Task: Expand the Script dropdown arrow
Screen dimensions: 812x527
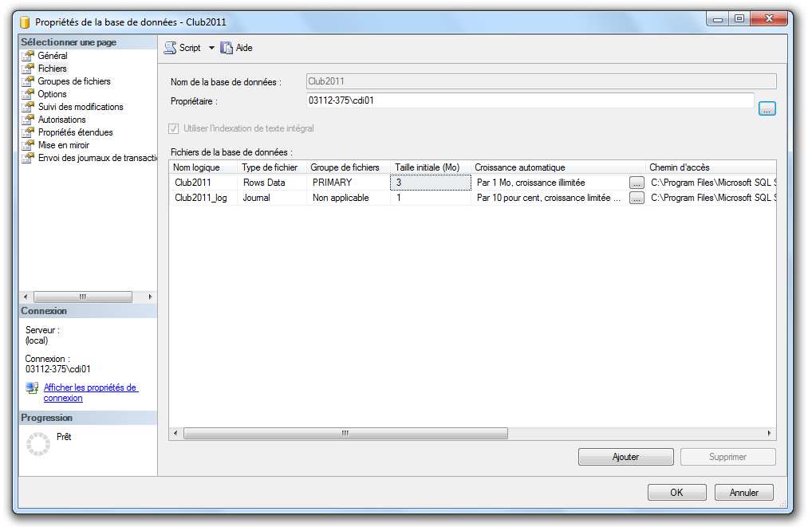Action: point(211,48)
